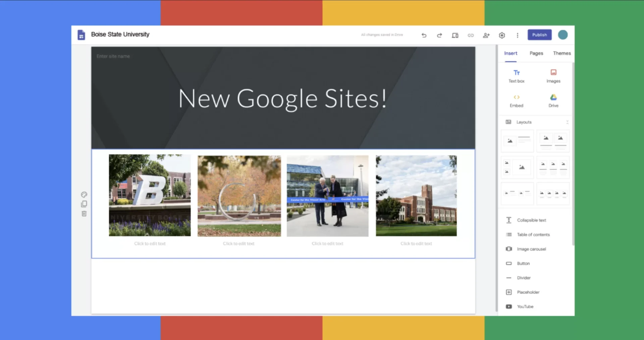Image resolution: width=644 pixels, height=340 pixels.
Task: Switch to the Themes tab
Action: [x=562, y=53]
